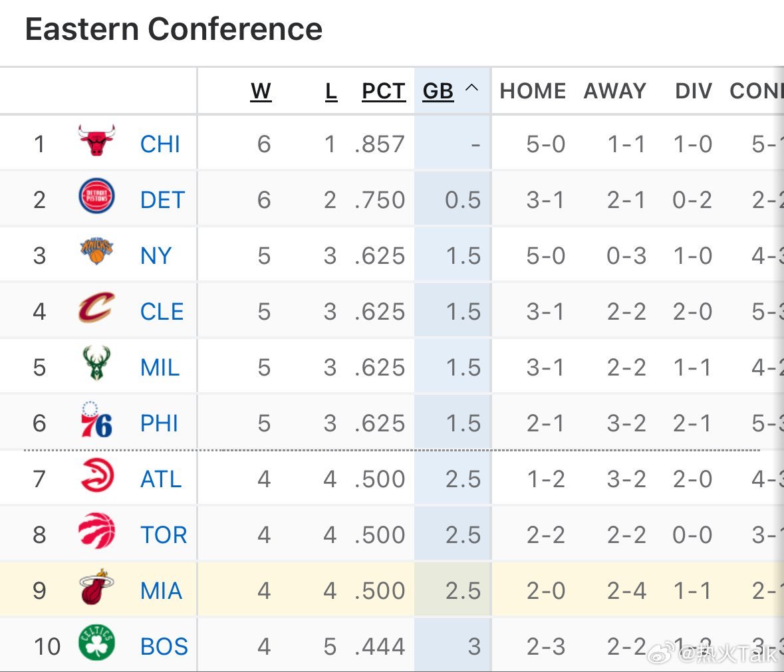The height and width of the screenshot is (672, 784).
Task: Sort standings by L column header
Action: (330, 91)
